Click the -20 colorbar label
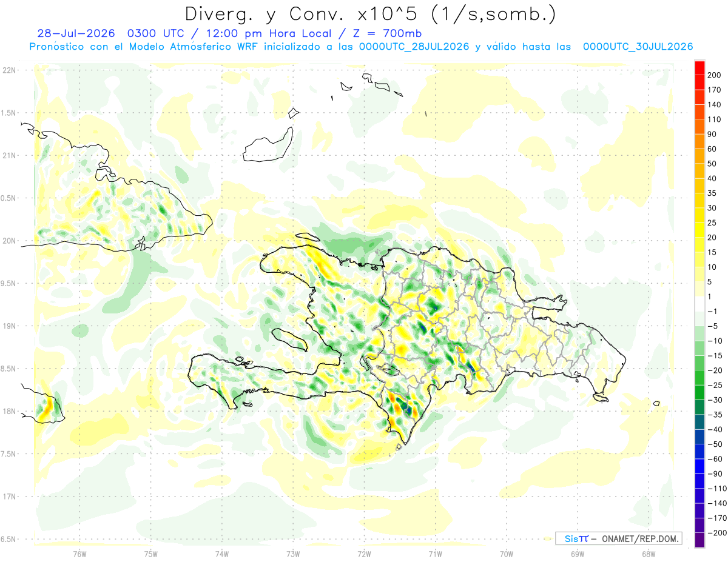 pyautogui.click(x=716, y=370)
